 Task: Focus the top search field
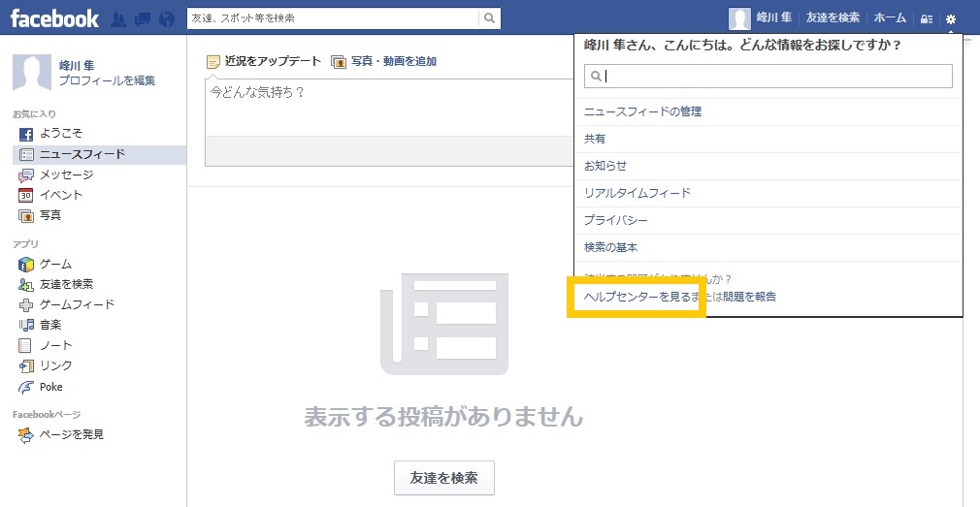click(333, 18)
